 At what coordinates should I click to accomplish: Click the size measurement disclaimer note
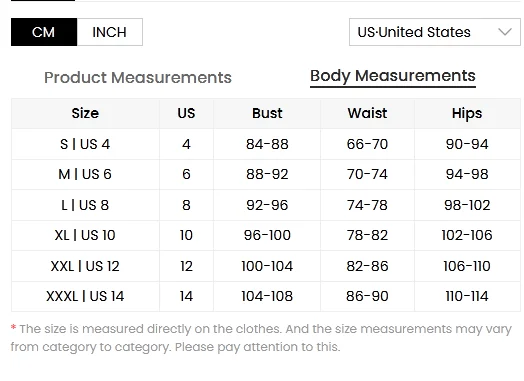pyautogui.click(x=261, y=338)
